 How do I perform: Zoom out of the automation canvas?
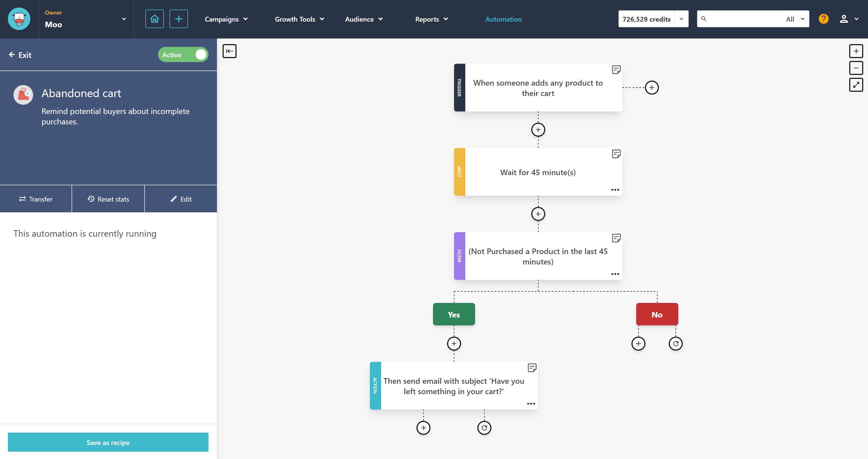pyautogui.click(x=856, y=68)
